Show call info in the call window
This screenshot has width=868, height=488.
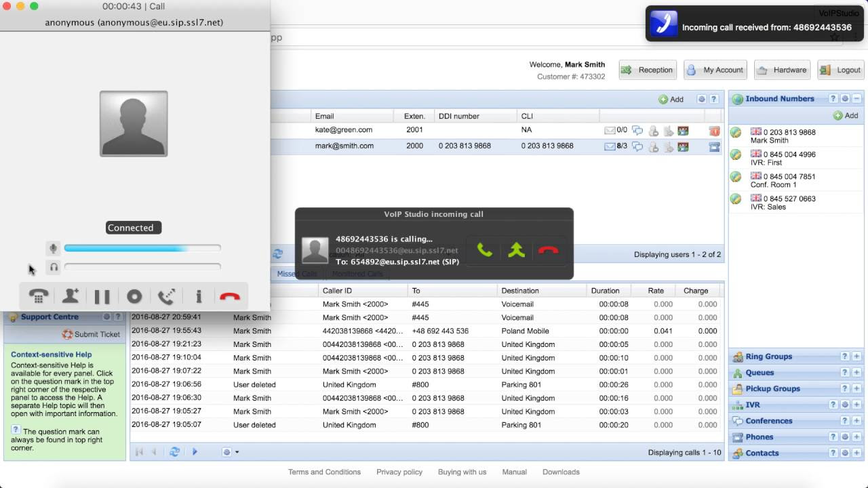(x=198, y=296)
